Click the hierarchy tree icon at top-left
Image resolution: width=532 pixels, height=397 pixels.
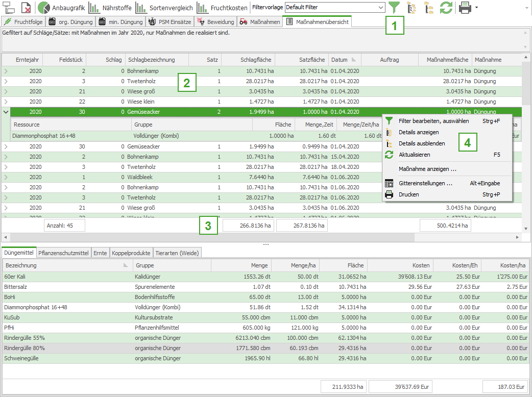9,8
